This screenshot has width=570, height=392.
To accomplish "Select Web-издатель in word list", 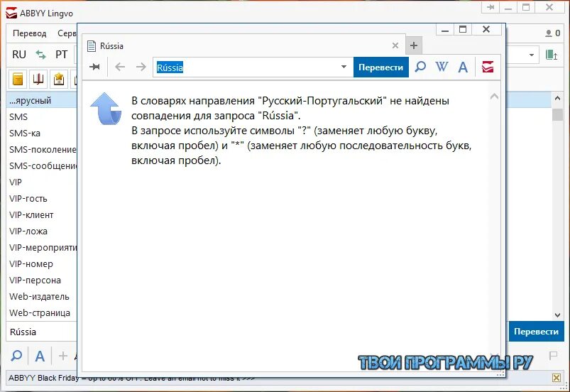I will tap(42, 297).
